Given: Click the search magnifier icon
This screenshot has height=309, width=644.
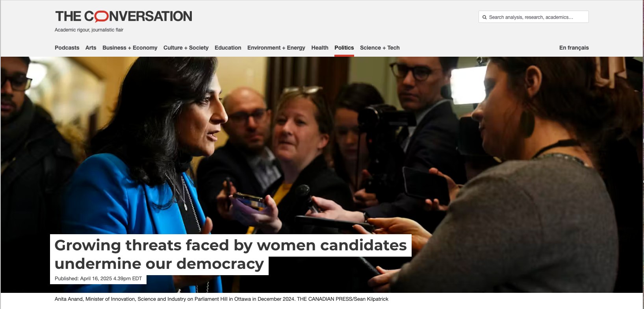Looking at the screenshot, I should click(484, 17).
